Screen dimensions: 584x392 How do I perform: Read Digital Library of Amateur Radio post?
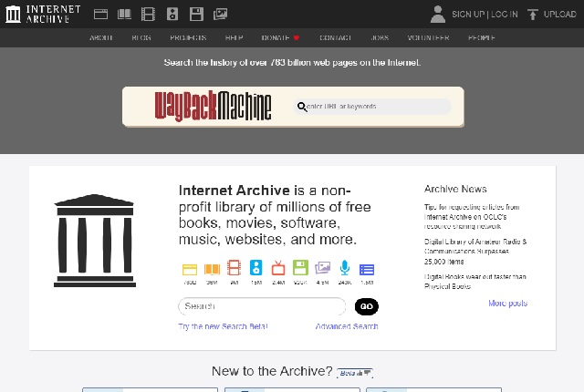pos(475,252)
